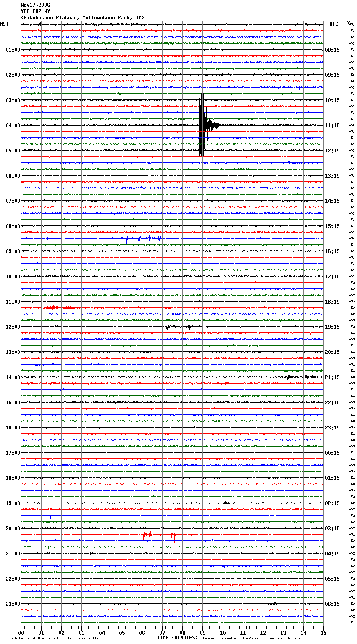Select the 15:00 MST time label
Image resolution: width=357 pixels, height=644 pixels.
coord(13,403)
